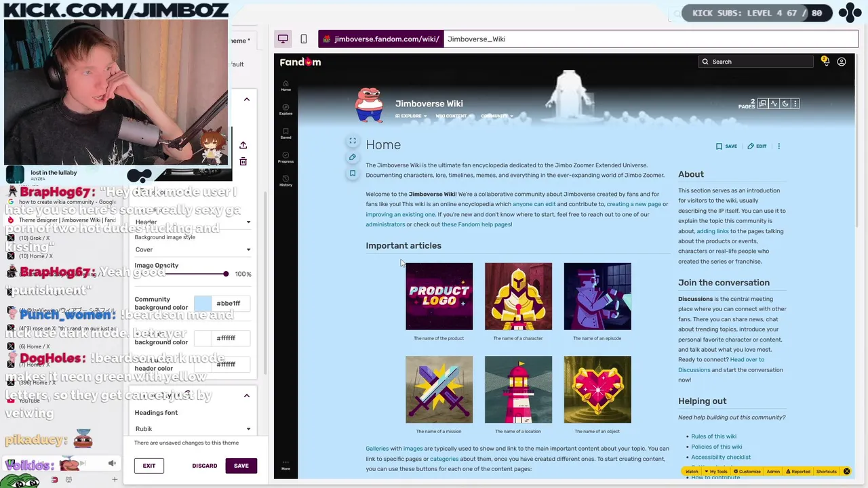The image size is (868, 488).
Task: Open Saved in Fandom left sidebar
Action: click(285, 133)
